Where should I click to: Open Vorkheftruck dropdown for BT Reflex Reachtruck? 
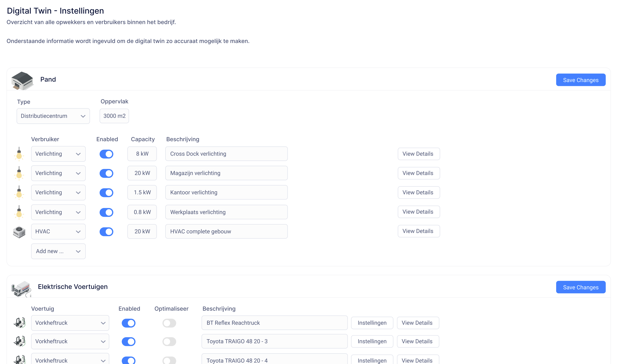point(70,323)
